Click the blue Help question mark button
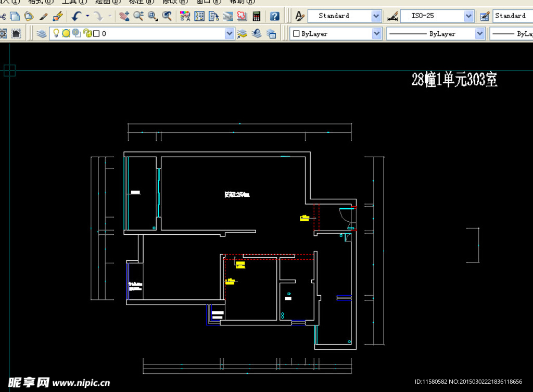Image resolution: width=533 pixels, height=392 pixels. click(275, 16)
